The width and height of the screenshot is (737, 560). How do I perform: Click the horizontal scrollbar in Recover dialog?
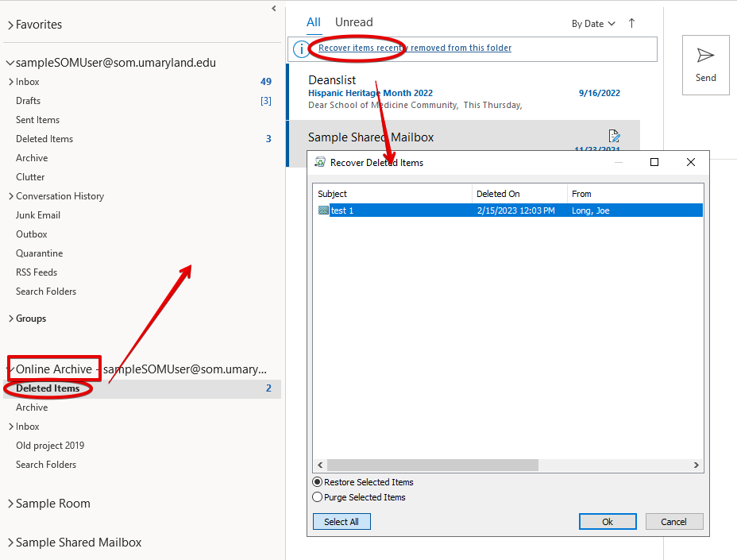click(432, 465)
